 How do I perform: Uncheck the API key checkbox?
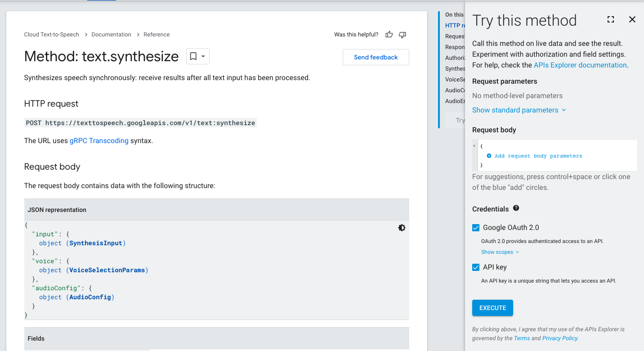coord(476,267)
